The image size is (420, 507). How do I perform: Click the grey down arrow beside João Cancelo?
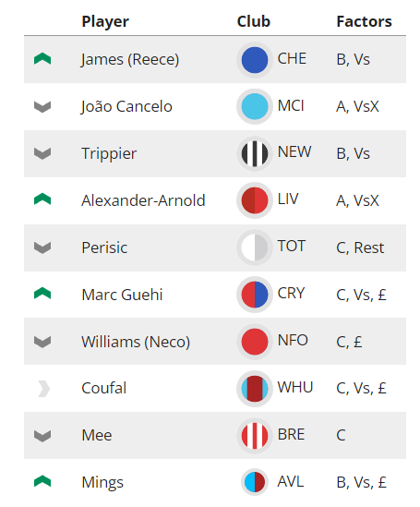(x=42, y=107)
